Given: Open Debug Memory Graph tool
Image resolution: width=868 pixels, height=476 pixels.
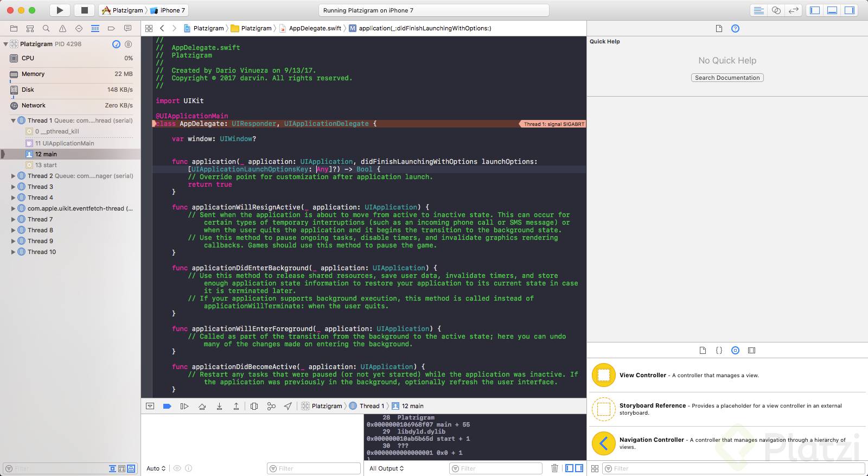Looking at the screenshot, I should 271,406.
